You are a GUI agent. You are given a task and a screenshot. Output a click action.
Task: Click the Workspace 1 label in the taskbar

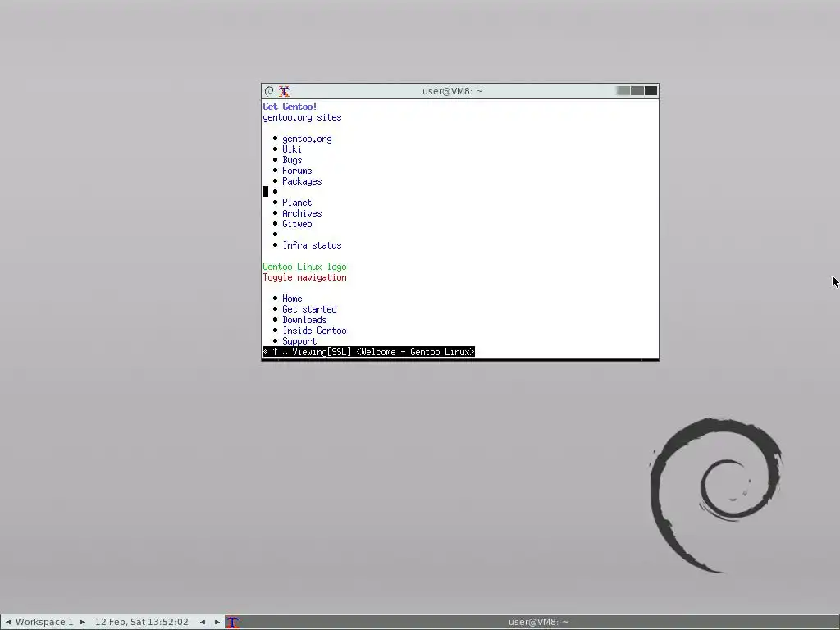(44, 622)
